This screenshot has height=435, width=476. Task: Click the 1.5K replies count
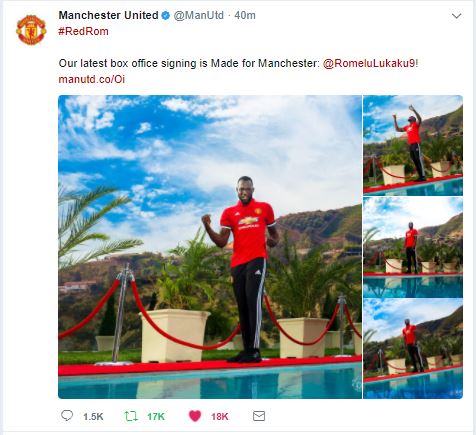93,417
